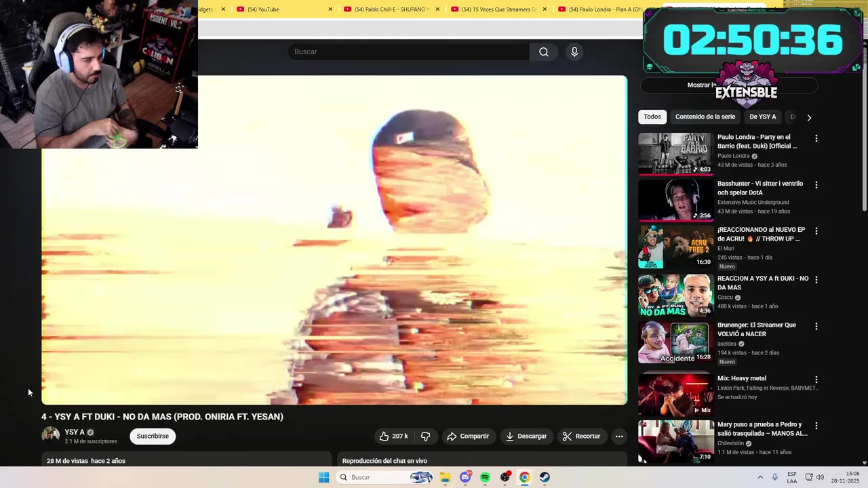Click YouTube Buscar search field
The width and height of the screenshot is (868, 488).
[409, 52]
